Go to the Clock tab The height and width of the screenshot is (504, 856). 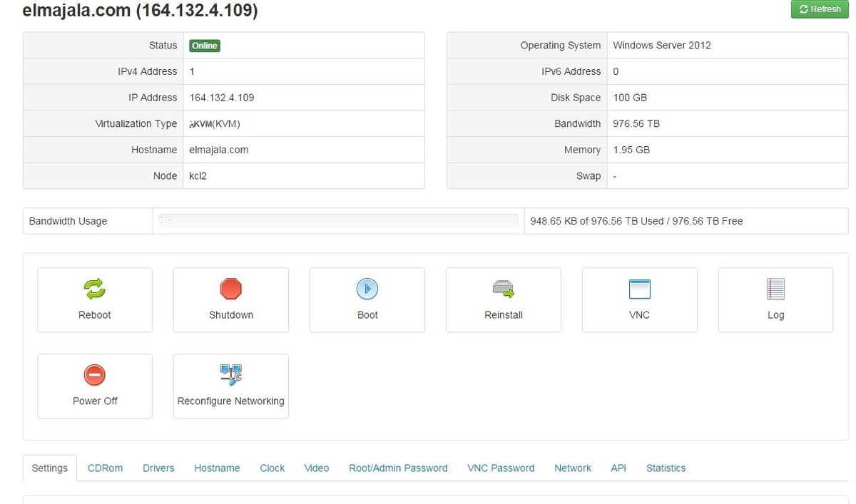click(x=272, y=468)
